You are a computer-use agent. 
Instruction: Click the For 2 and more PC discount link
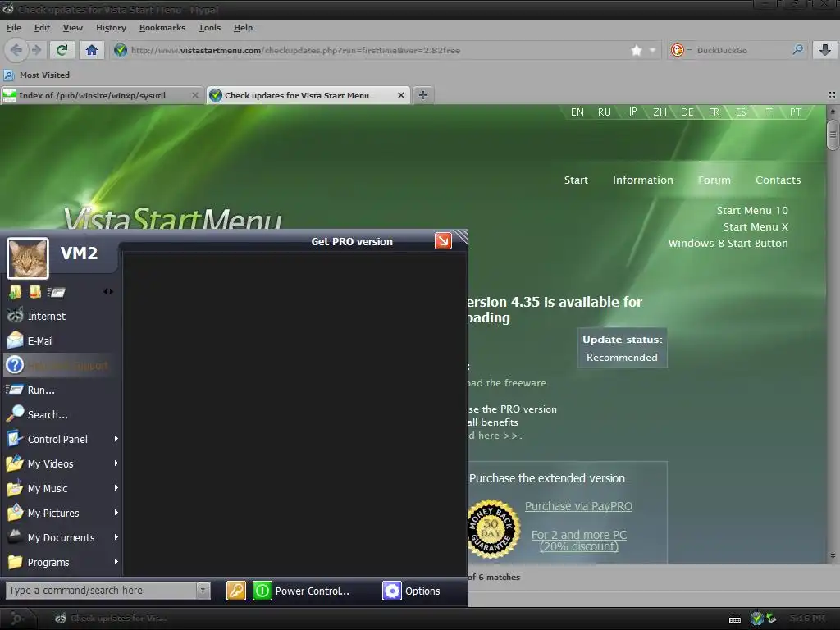click(578, 541)
